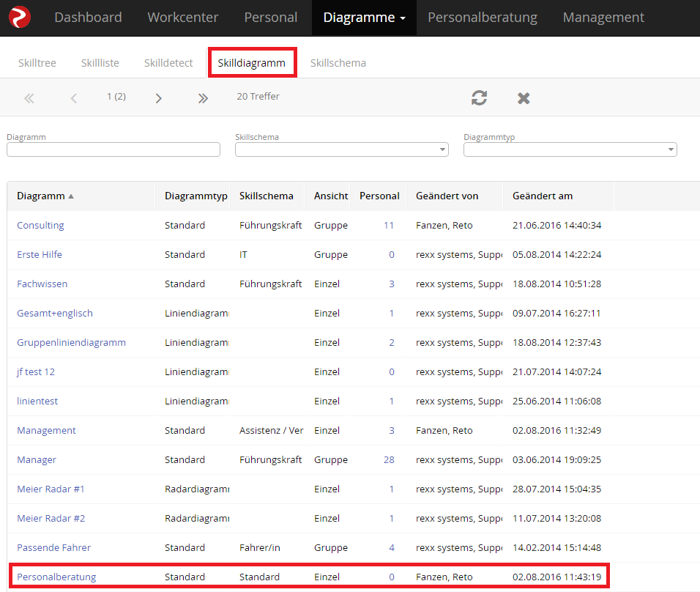
Task: Open the Personalberatung diagram link in the table
Action: (x=56, y=577)
